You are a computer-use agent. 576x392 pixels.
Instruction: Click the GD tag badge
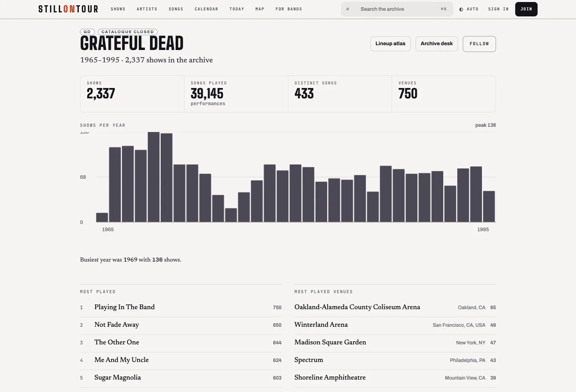click(87, 32)
